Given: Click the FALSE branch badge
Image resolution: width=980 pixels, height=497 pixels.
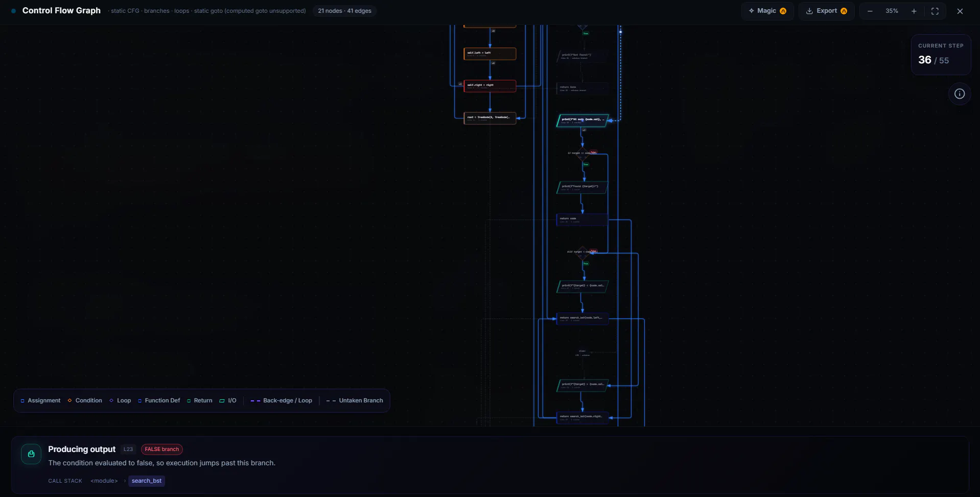Looking at the screenshot, I should [x=162, y=449].
